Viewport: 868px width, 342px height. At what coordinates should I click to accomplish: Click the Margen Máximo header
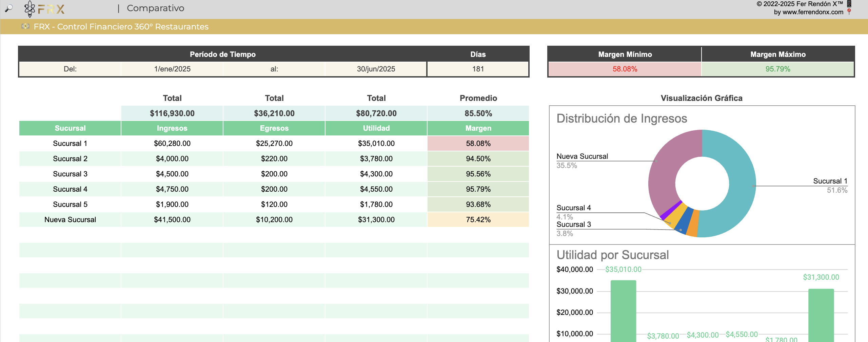778,54
